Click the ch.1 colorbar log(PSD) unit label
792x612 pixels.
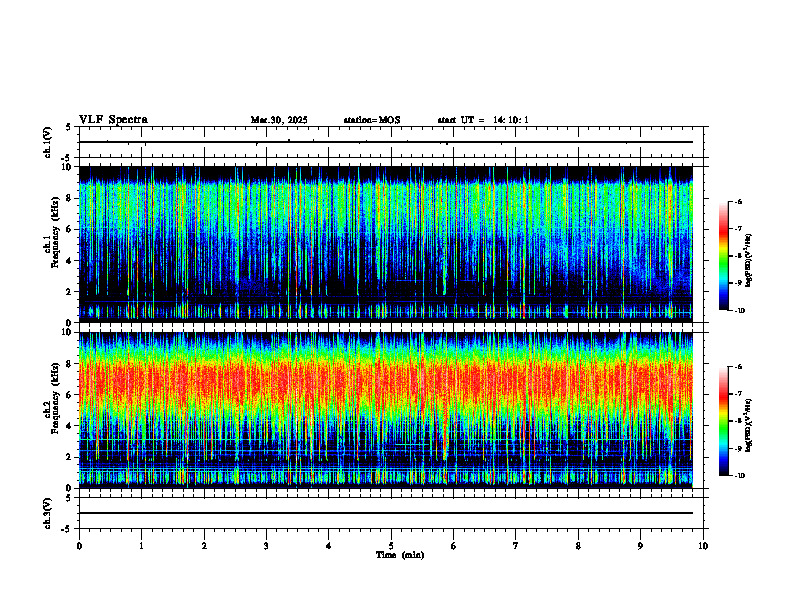(749, 260)
